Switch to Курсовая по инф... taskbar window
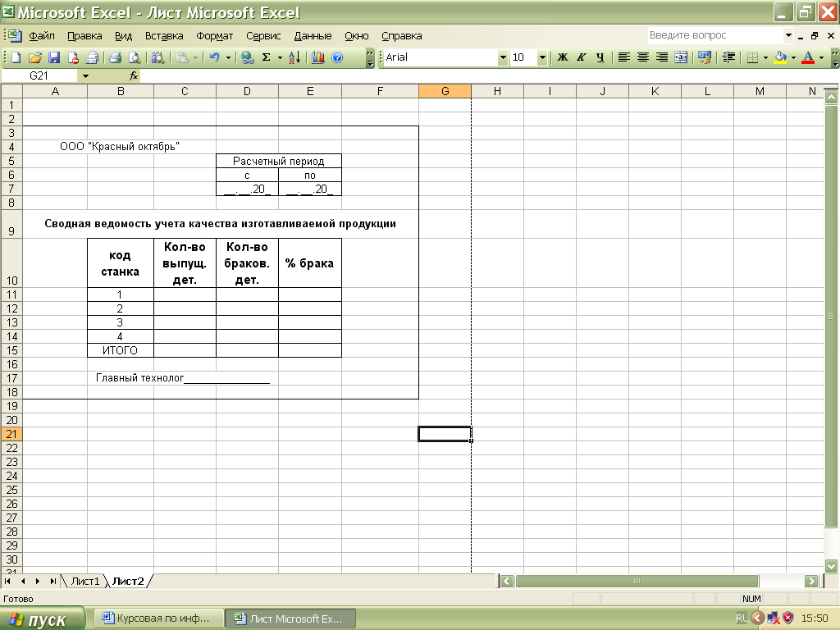 pos(157,619)
